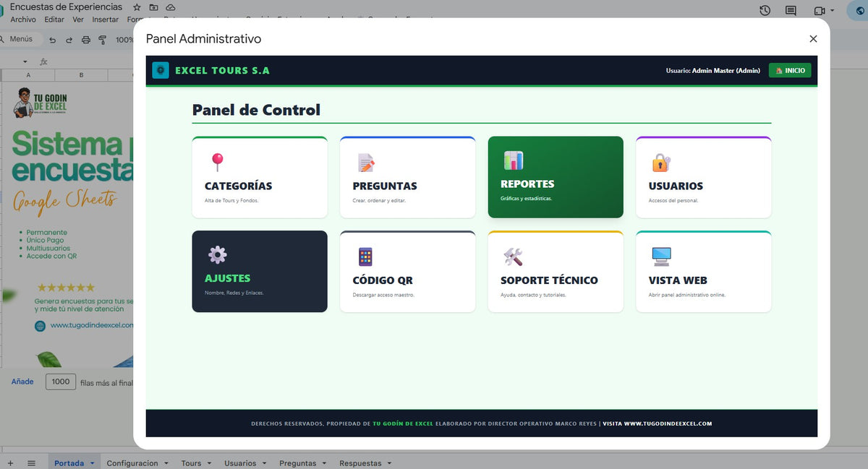This screenshot has height=469, width=868.
Task: Click the Añade link in the sheet
Action: (22, 382)
